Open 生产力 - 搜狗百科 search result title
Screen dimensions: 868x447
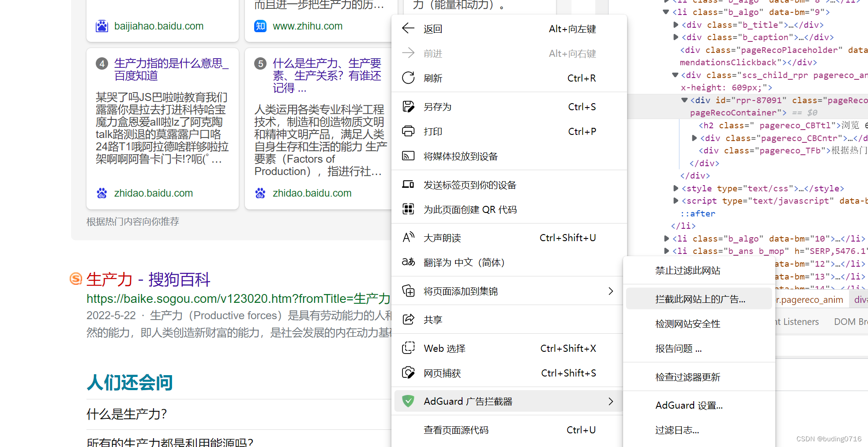click(x=148, y=279)
